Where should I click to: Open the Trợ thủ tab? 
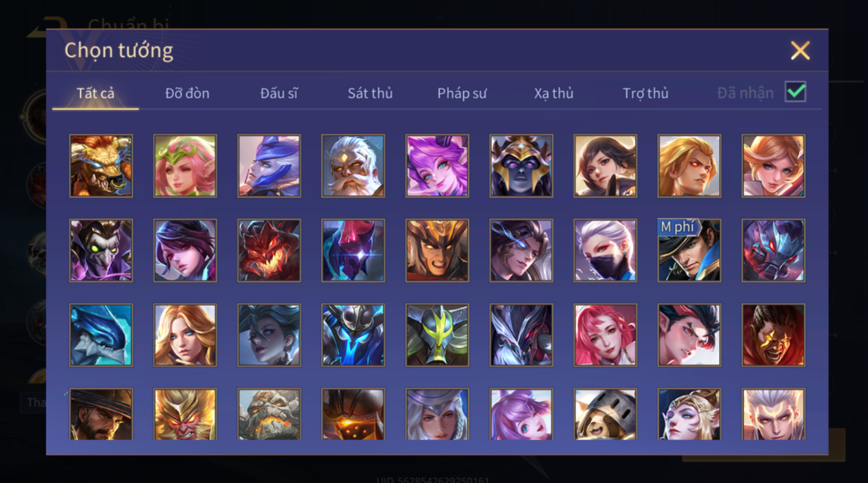tap(646, 93)
